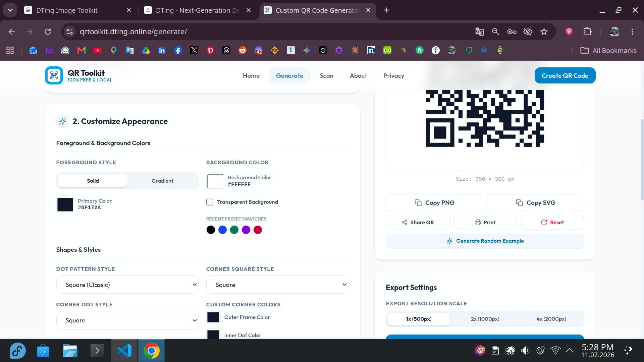
Task: Open LinkedIn bookmark icon
Action: [x=162, y=50]
